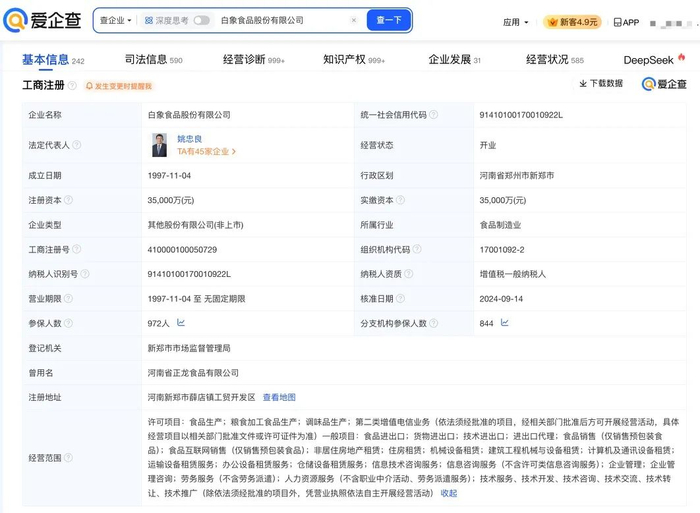Click the 其他股份有限公司(非上市) company type value
The width and height of the screenshot is (700, 513).
[196, 225]
